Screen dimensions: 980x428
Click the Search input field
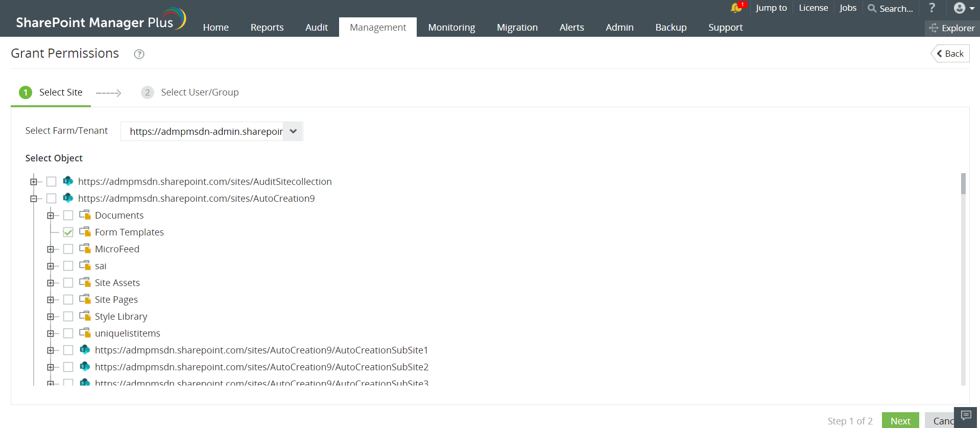[x=896, y=8]
